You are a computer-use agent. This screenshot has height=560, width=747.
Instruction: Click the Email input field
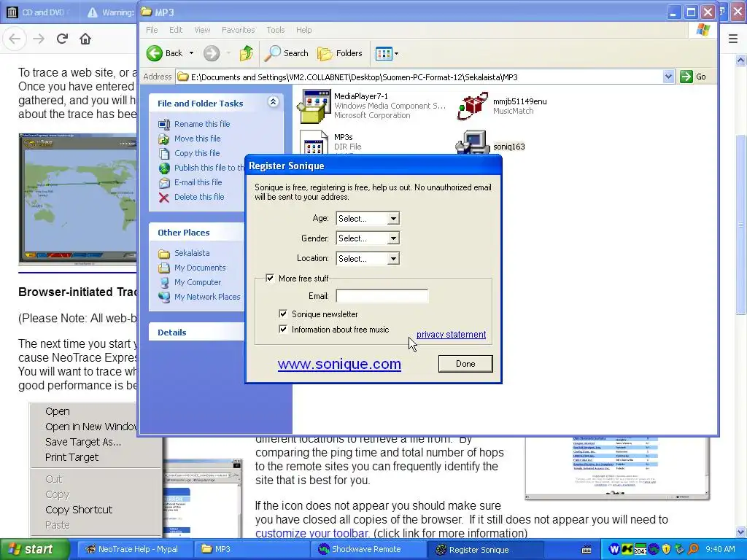point(382,296)
